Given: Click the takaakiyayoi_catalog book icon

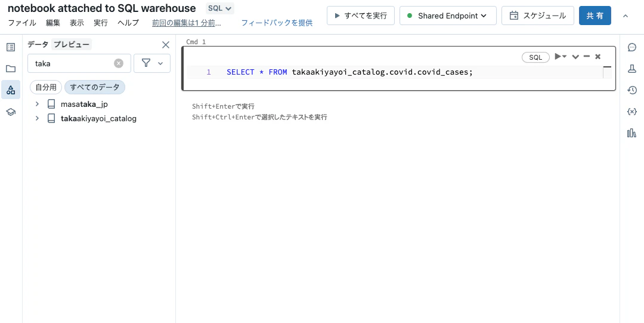Looking at the screenshot, I should [51, 118].
